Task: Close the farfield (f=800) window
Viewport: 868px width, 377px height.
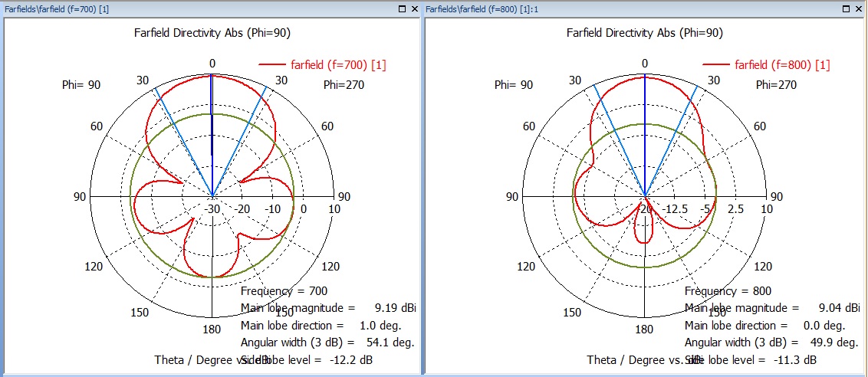Action: [x=860, y=9]
